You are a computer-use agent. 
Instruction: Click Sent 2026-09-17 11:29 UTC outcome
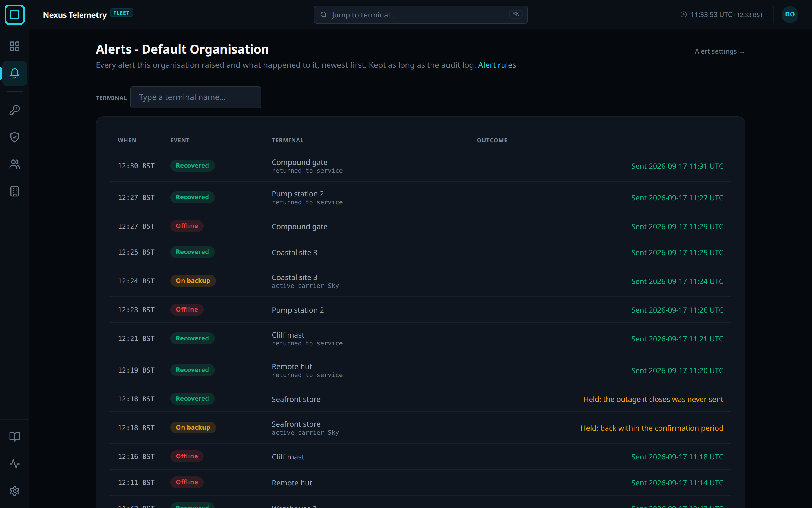[677, 226]
